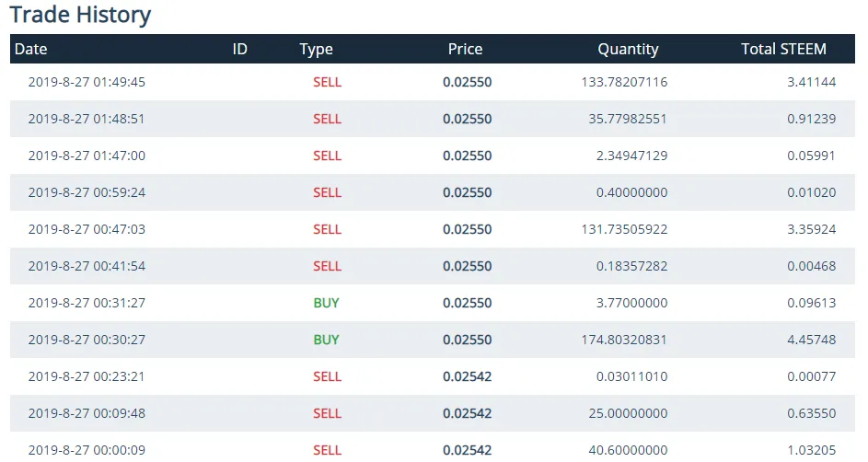Select date 2019-8-27 01:48:51

point(87,119)
